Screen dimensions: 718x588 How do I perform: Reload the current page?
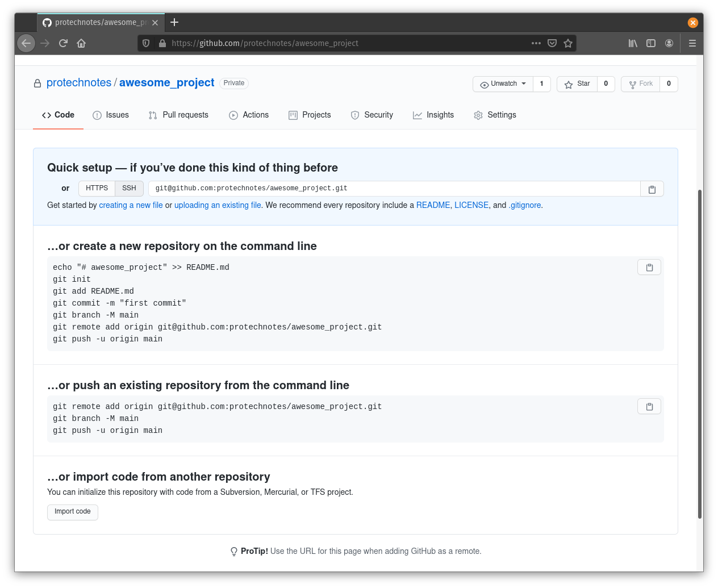click(63, 43)
